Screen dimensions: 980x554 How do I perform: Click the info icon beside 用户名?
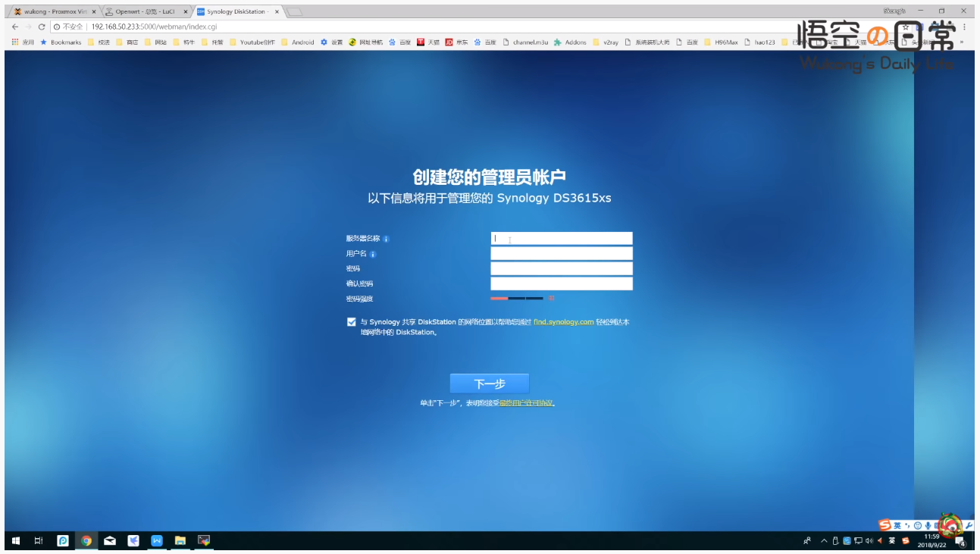click(x=373, y=254)
